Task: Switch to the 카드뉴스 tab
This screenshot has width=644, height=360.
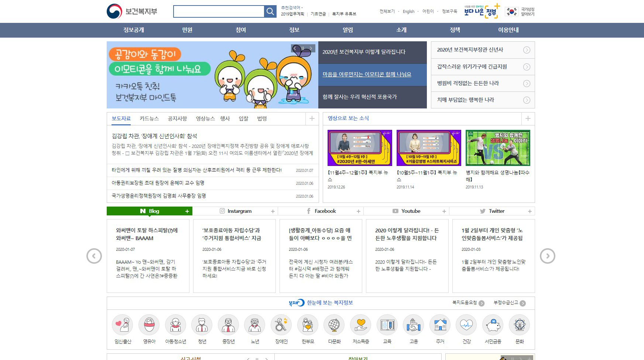Action: [149, 118]
